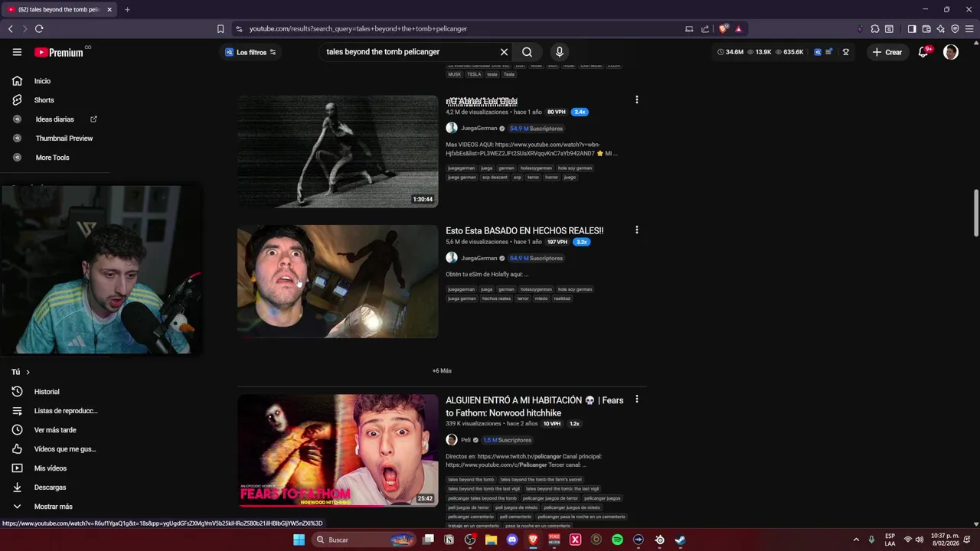The height and width of the screenshot is (551, 980).
Task: Open the list icon beside vidIQ icon
Action: [x=829, y=52]
